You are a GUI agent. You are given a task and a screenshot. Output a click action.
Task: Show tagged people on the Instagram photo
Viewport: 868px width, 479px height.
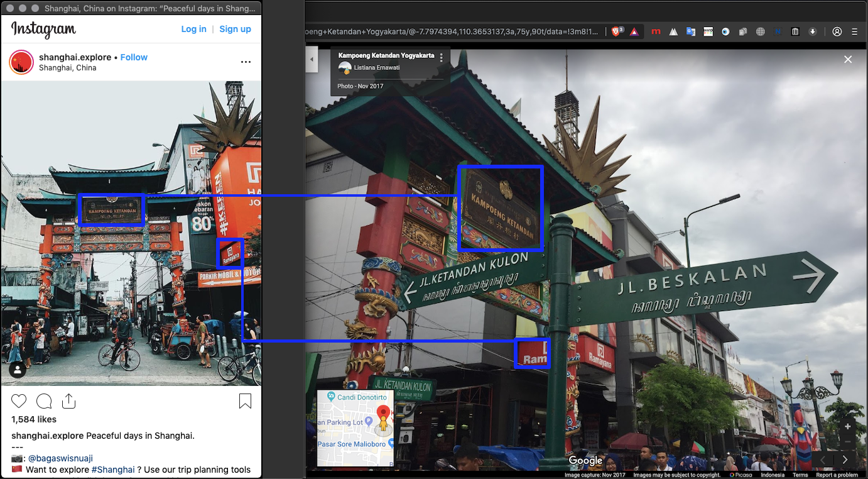pyautogui.click(x=18, y=370)
